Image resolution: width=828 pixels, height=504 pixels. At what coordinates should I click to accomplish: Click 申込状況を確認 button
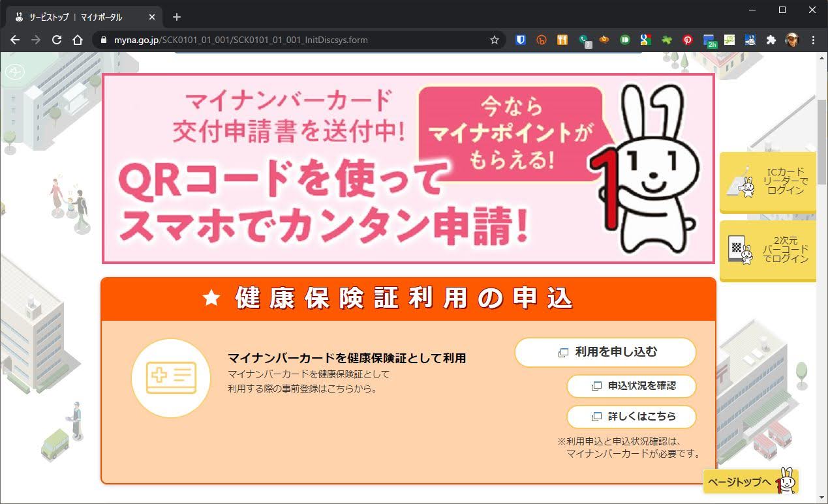tap(632, 386)
